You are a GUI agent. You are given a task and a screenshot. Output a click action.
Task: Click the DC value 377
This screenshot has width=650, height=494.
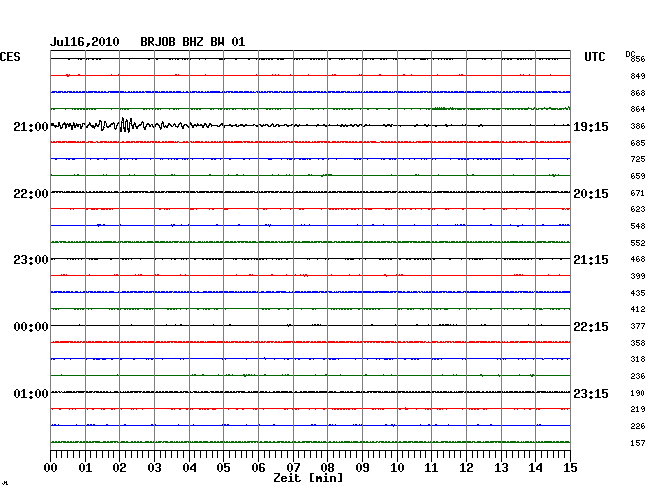[x=638, y=326]
